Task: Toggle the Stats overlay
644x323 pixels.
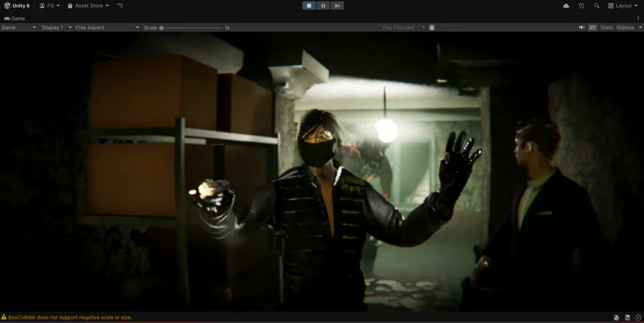Action: point(607,27)
